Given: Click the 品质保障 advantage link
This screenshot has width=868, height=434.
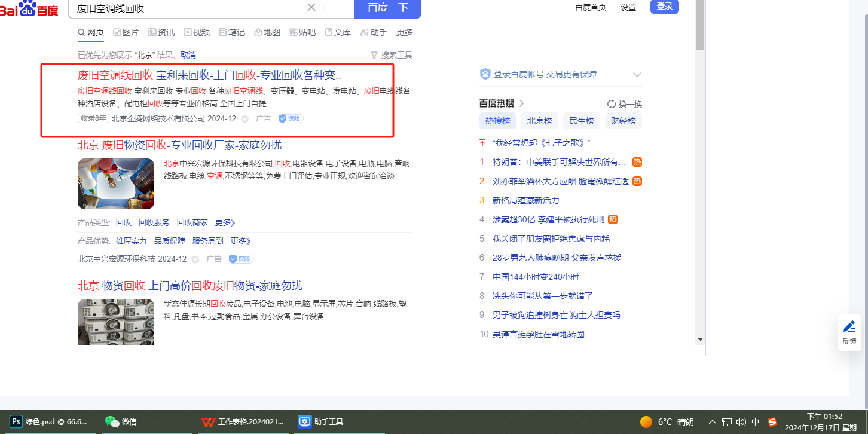Looking at the screenshot, I should 170,241.
